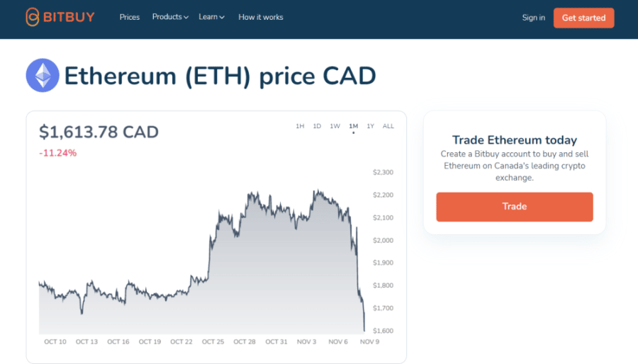Select the 1W chart range
Viewport: 638px width, 364px height.
(335, 126)
